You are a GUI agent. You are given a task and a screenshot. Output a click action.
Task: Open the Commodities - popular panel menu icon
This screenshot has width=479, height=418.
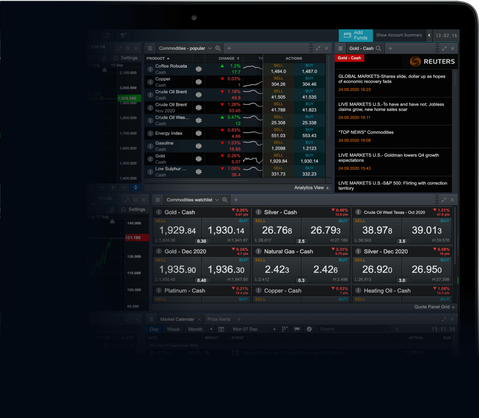click(150, 48)
